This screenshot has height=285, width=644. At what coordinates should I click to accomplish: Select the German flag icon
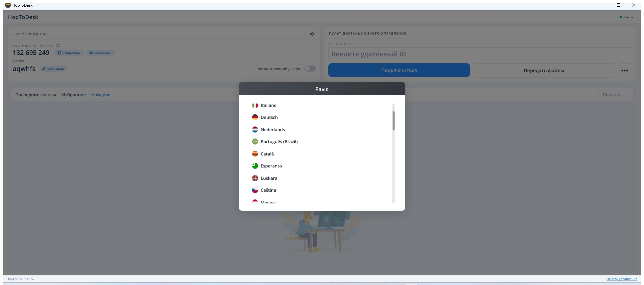[255, 117]
